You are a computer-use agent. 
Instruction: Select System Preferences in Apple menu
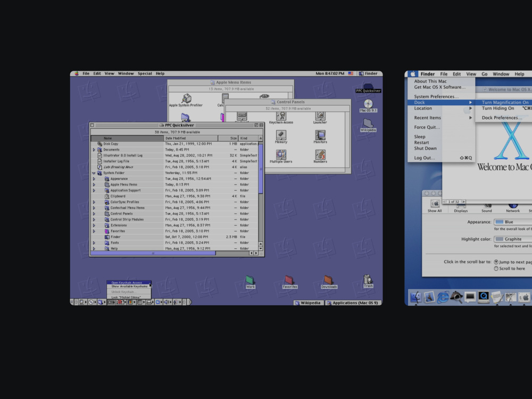tap(441, 96)
